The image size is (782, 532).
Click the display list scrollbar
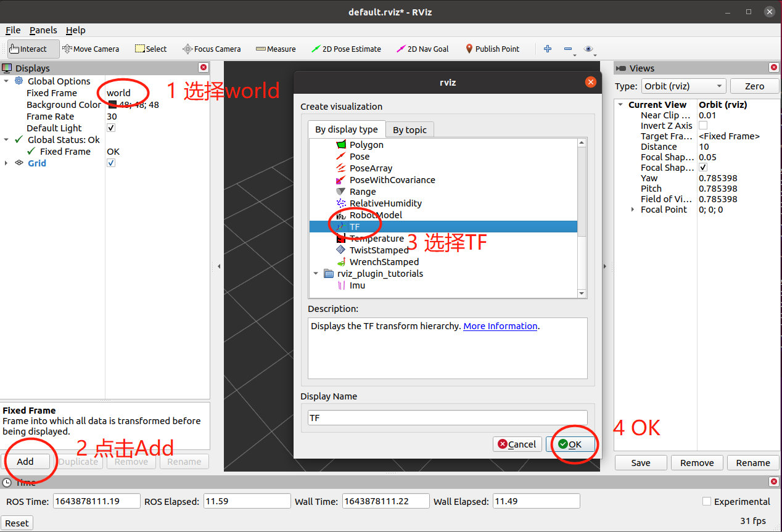(582, 218)
